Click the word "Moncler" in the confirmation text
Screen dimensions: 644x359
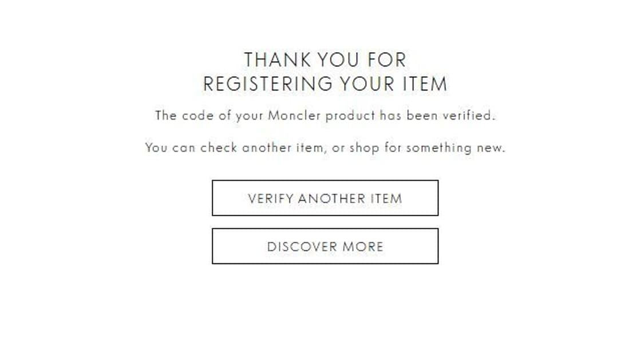(x=294, y=115)
